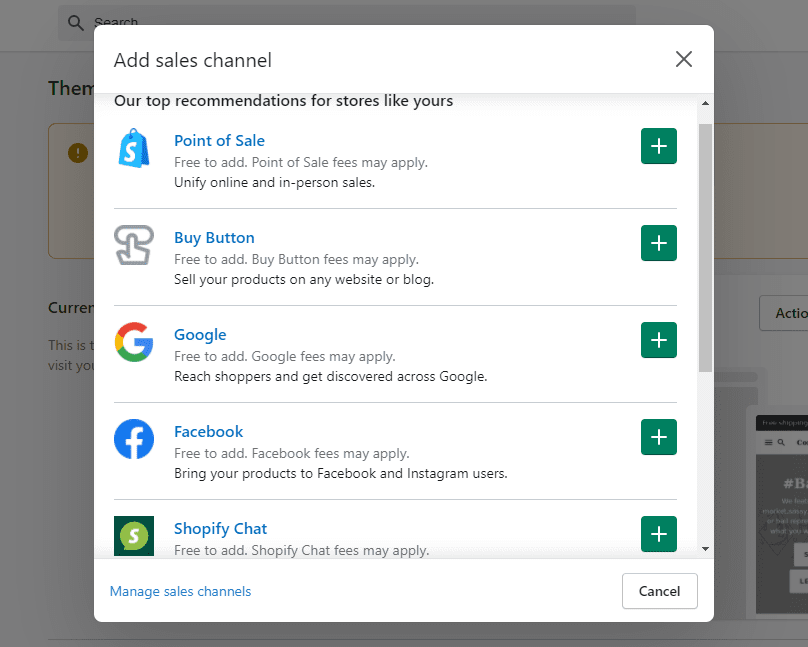Close the Add sales channel dialog
The width and height of the screenshot is (808, 647).
684,59
